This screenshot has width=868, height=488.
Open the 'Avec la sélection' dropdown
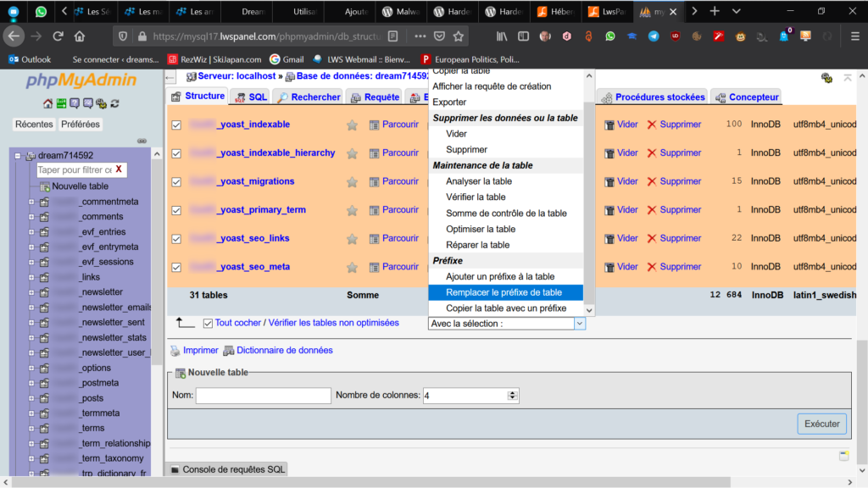[507, 324]
